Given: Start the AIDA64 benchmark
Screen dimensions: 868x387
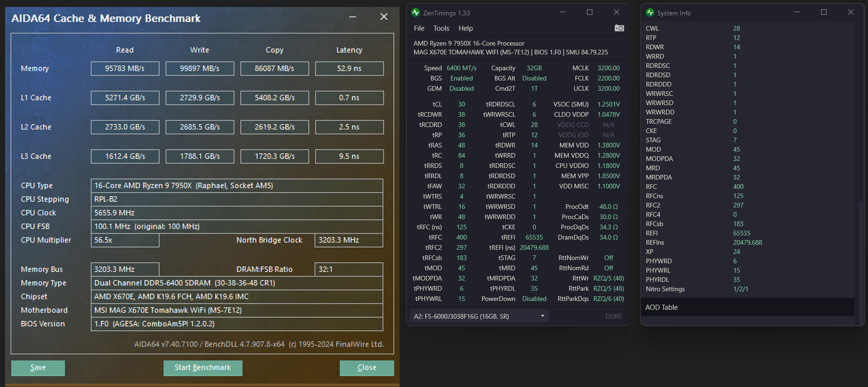Looking at the screenshot, I should coord(203,368).
